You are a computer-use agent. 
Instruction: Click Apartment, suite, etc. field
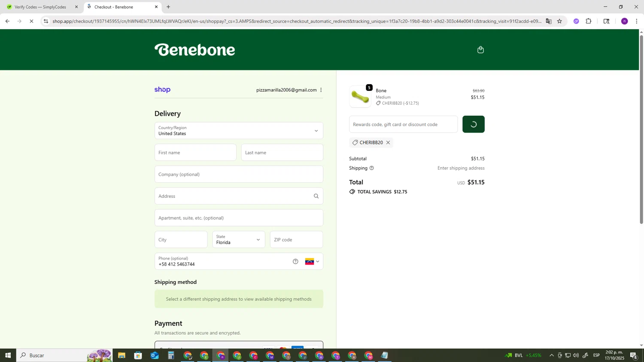coord(239,218)
